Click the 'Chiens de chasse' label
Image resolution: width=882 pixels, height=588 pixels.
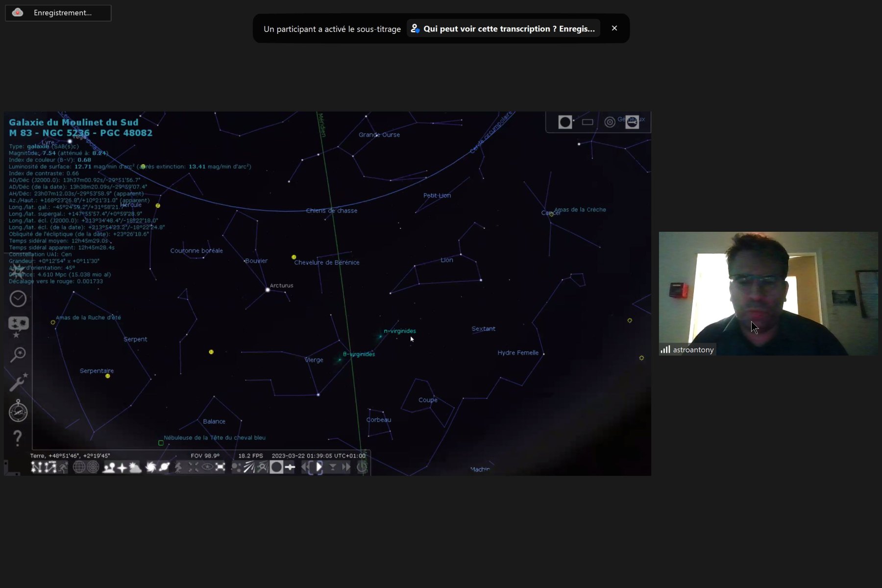(x=332, y=211)
